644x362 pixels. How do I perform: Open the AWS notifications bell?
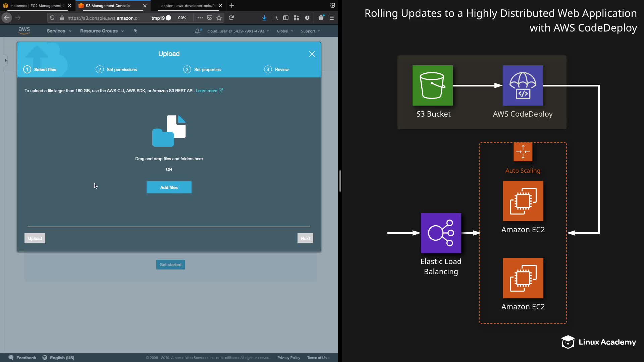coord(197,31)
